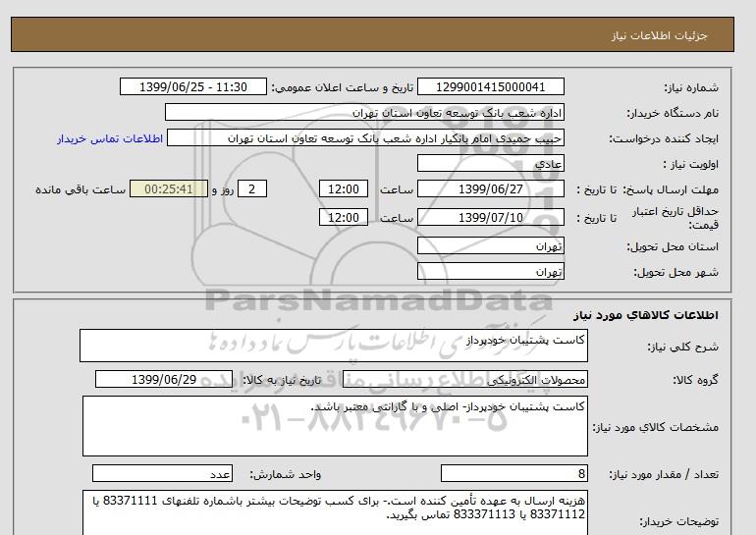Click the remaining days field showing 2
Screen dimensions: 756x535
(252, 188)
